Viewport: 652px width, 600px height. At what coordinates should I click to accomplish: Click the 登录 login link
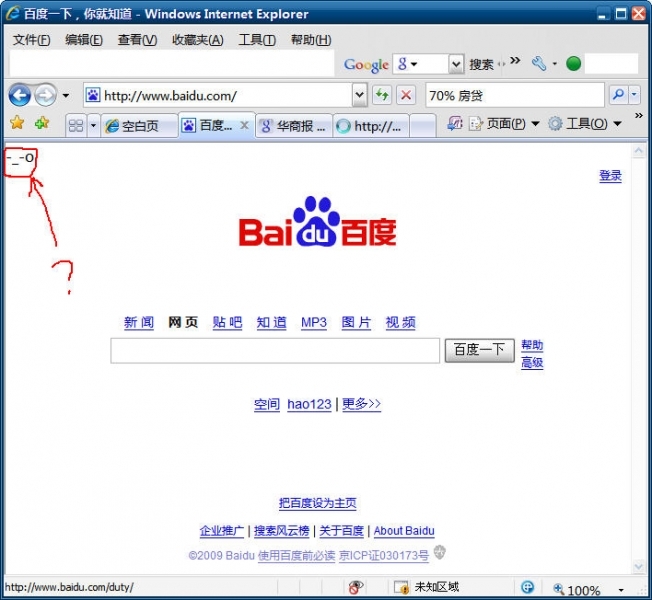coord(610,175)
